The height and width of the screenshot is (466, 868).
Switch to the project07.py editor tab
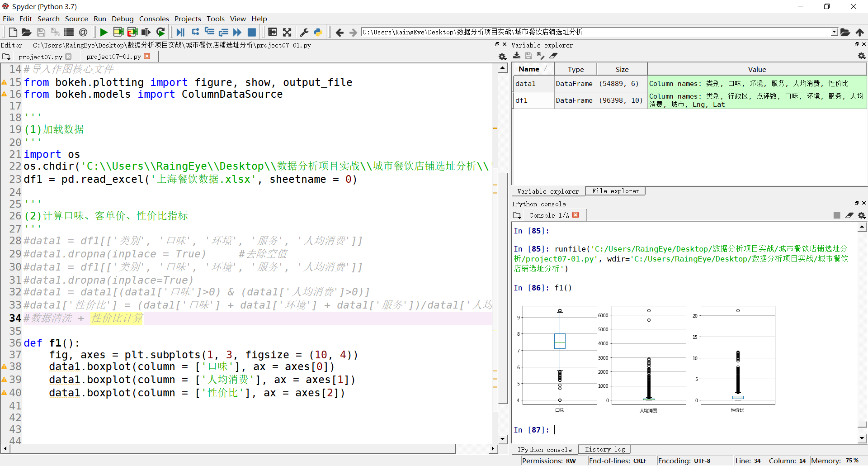coord(40,57)
